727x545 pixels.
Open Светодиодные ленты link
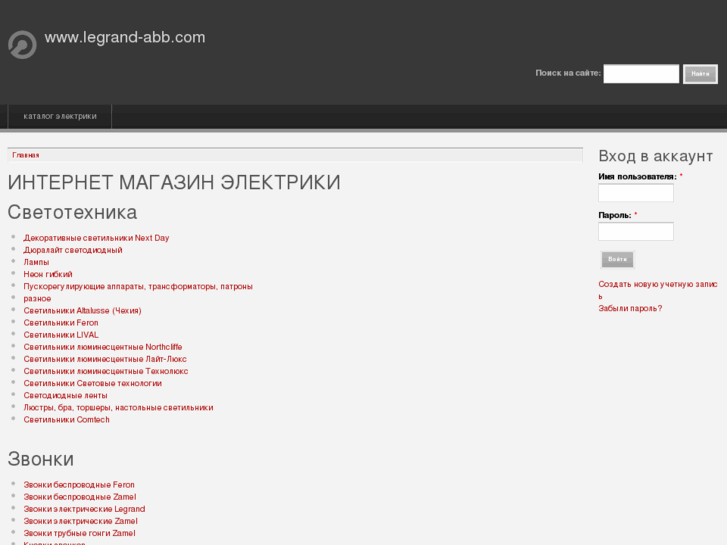[65, 396]
